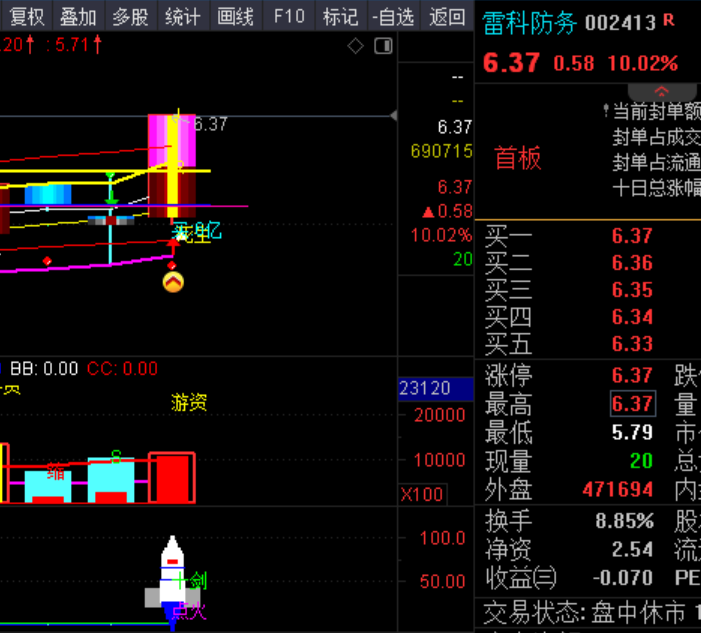Screen dimensions: 701x633
Task: Click the red R margin-trading badge
Action: 669,19
